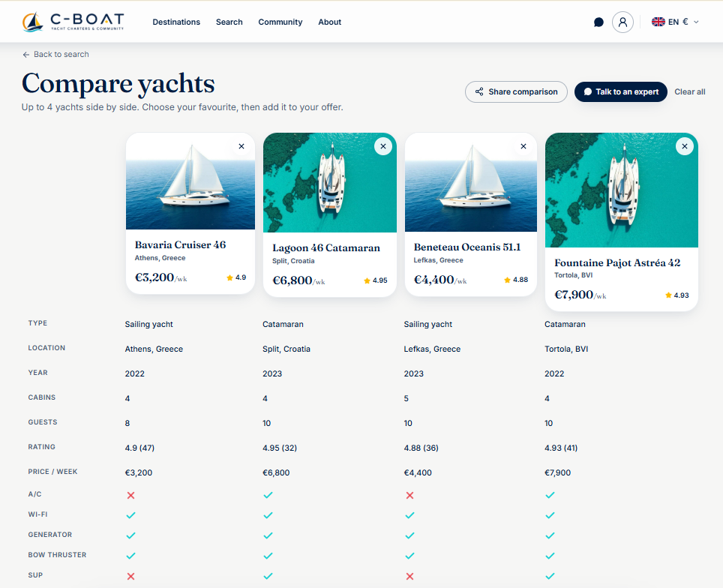The width and height of the screenshot is (723, 588).
Task: Click A/C checkmark in Astréa column
Action: click(550, 495)
